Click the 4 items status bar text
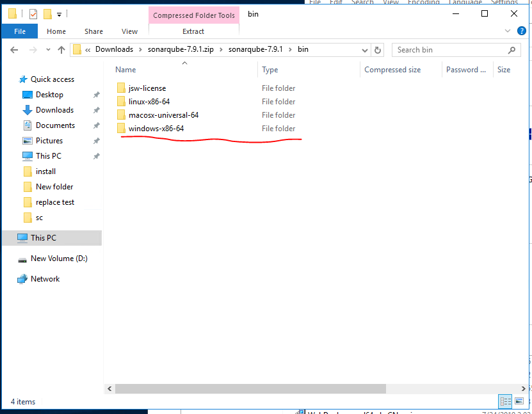Screen dimensions: 532x414 click(23, 402)
